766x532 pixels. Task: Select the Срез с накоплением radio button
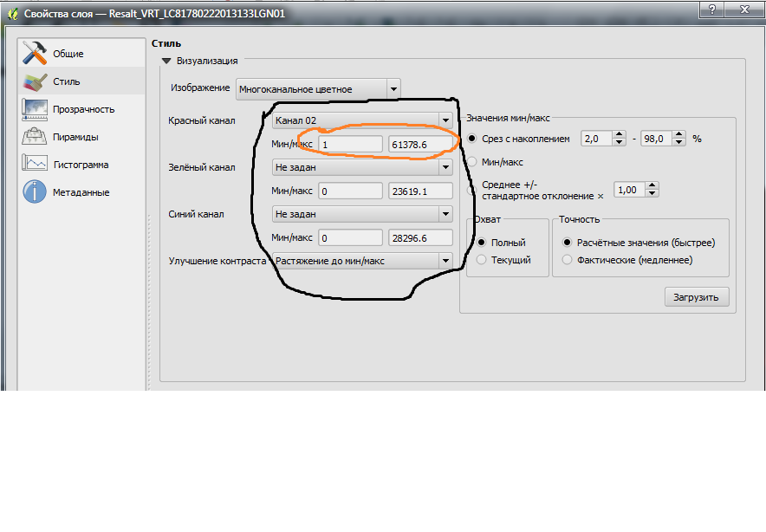(x=472, y=139)
